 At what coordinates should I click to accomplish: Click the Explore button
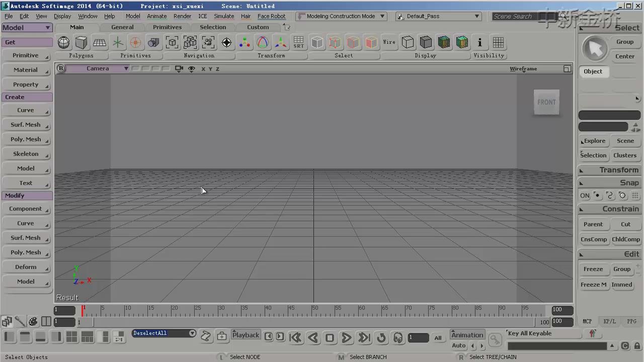click(x=594, y=141)
